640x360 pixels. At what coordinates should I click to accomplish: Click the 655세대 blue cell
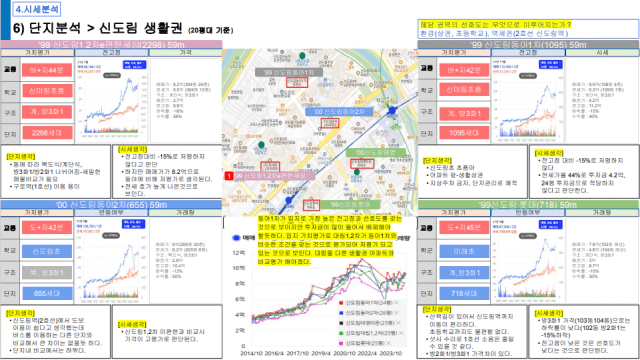click(47, 293)
